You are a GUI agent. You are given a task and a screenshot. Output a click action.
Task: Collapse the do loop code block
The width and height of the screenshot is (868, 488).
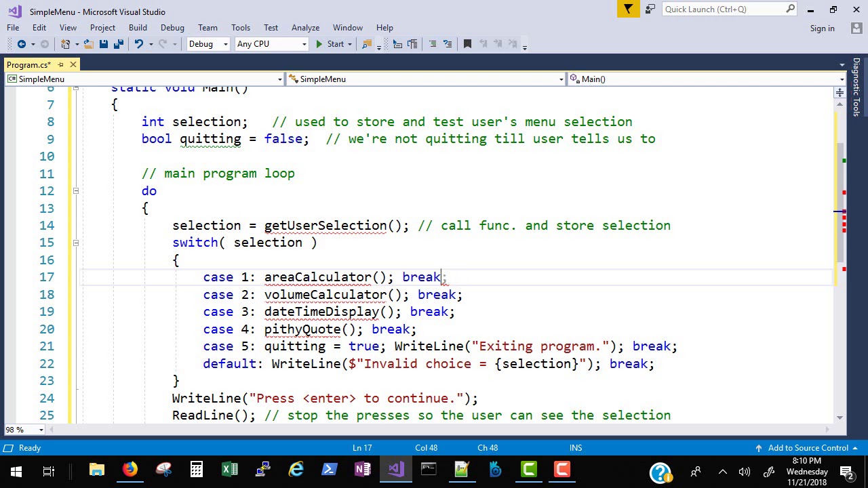click(75, 191)
